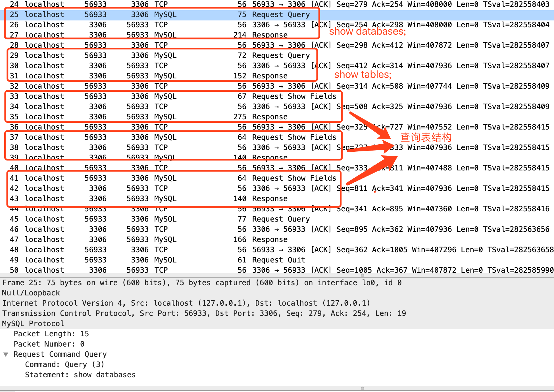The height and width of the screenshot is (392, 554).
Task: Click the Packet Length: 15 field
Action: 51,334
